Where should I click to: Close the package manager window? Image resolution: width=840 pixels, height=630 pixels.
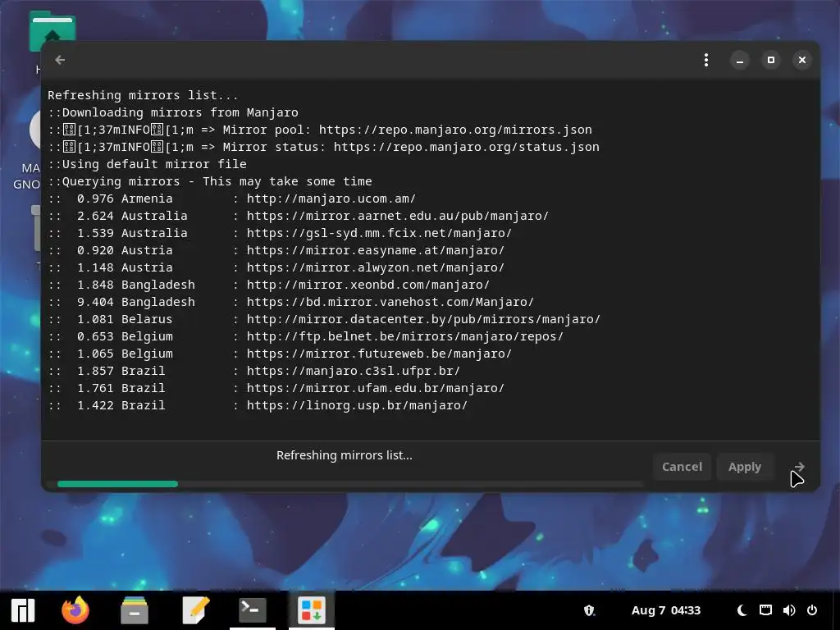tap(802, 60)
